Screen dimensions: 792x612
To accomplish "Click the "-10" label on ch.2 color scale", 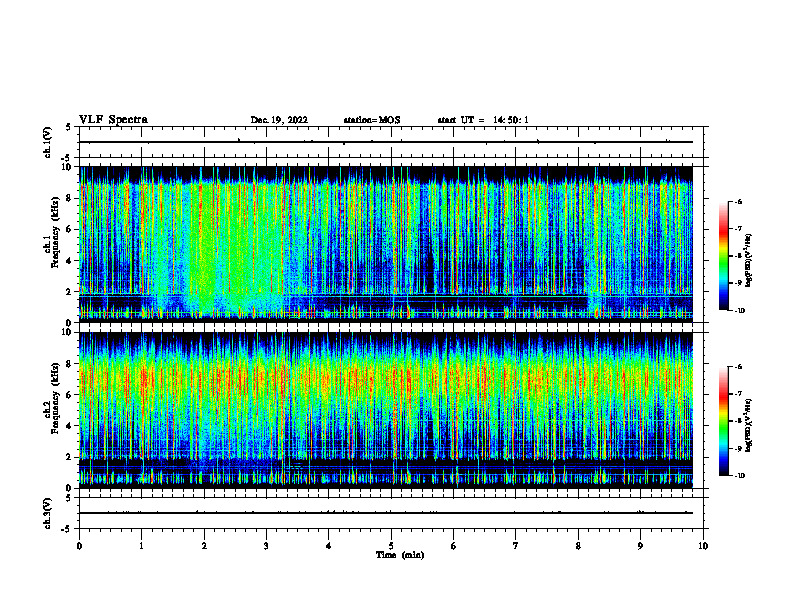I will 739,476.
